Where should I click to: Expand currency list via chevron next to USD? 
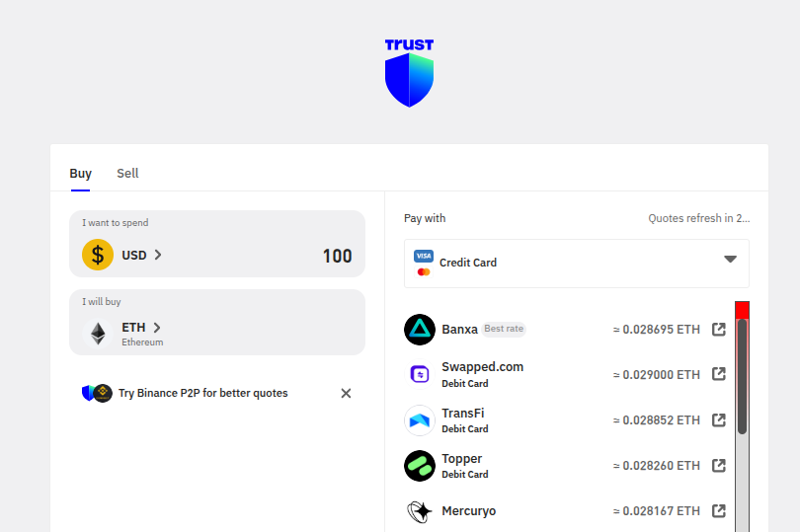point(158,255)
